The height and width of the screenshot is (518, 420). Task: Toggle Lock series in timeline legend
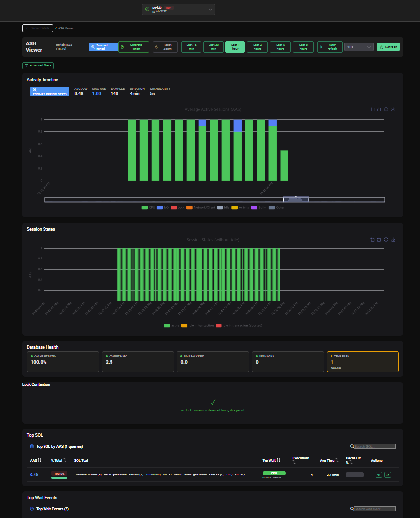177,208
